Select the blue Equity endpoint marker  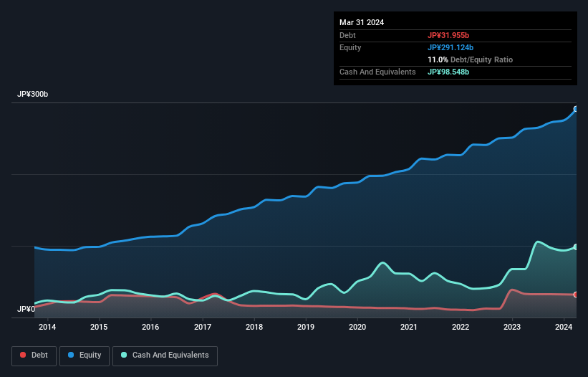tap(575, 110)
